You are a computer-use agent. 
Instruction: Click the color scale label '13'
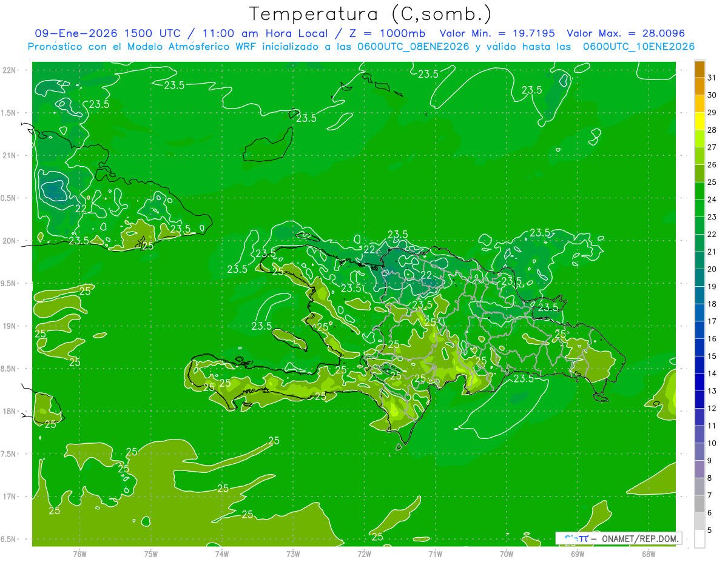tap(712, 391)
